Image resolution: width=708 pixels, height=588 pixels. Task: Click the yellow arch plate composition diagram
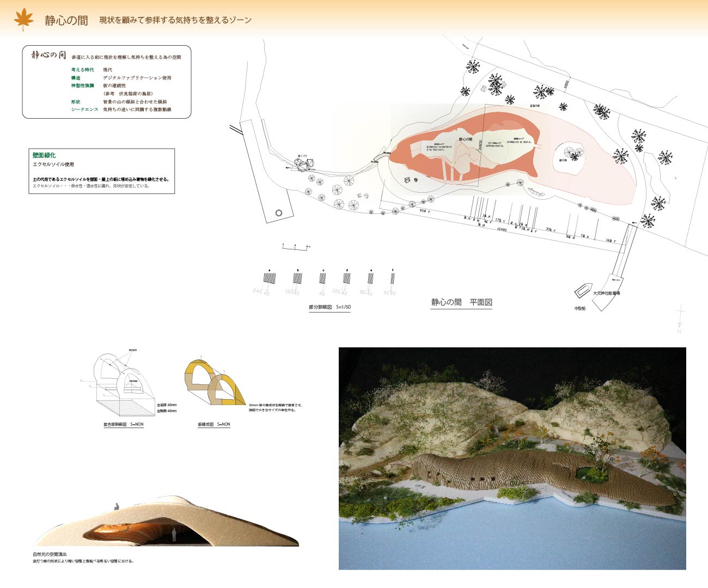point(215,383)
